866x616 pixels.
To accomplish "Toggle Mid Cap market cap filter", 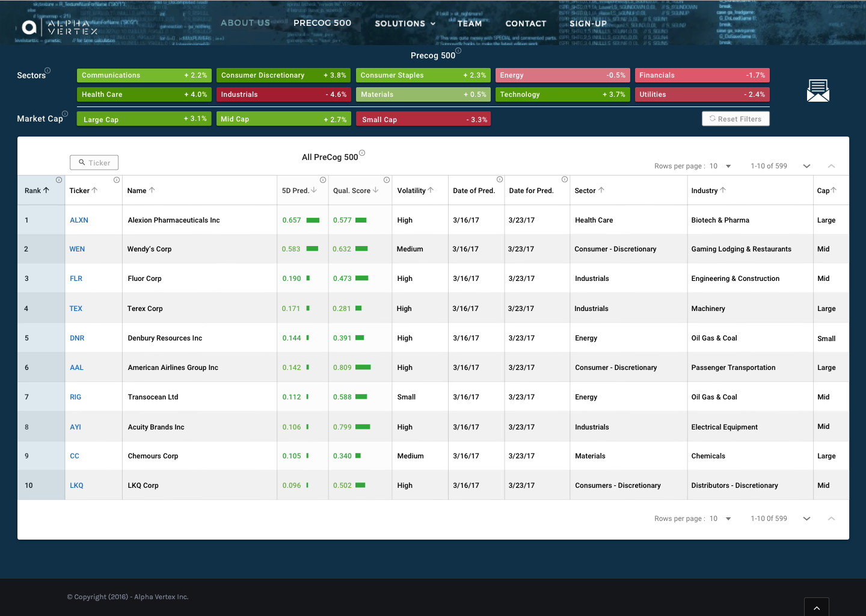I will click(284, 119).
